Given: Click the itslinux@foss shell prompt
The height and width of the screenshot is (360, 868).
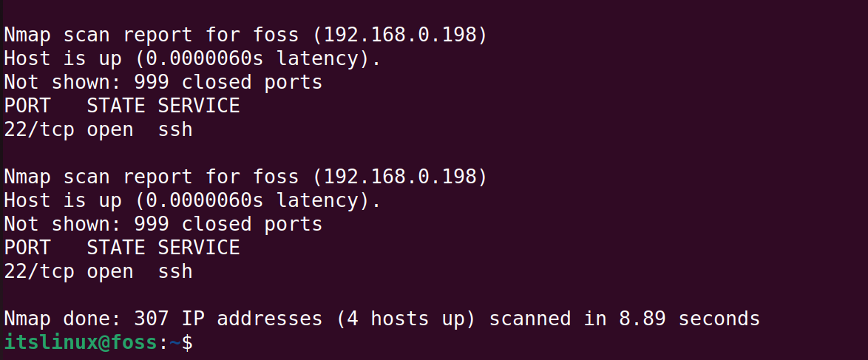Looking at the screenshot, I should pyautogui.click(x=98, y=343).
